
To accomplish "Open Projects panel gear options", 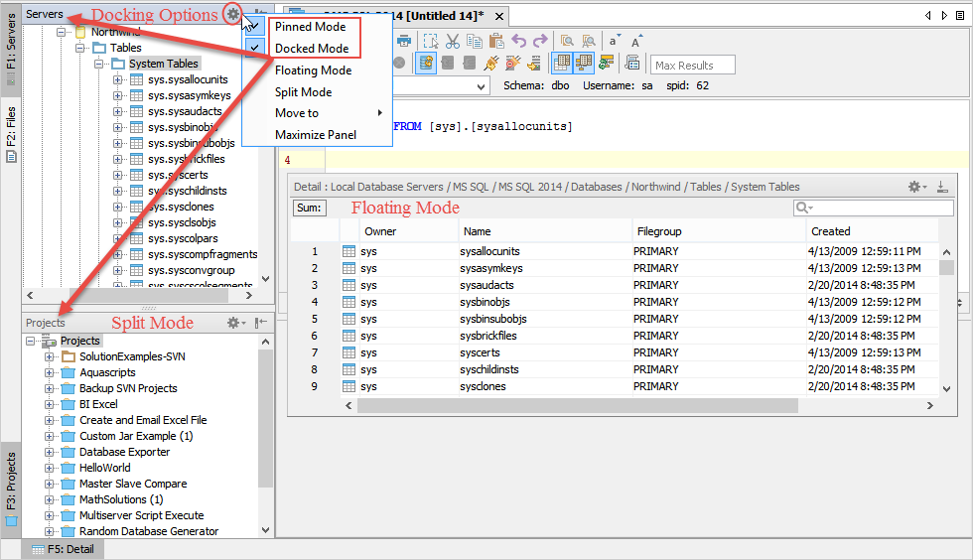I will coord(236,323).
